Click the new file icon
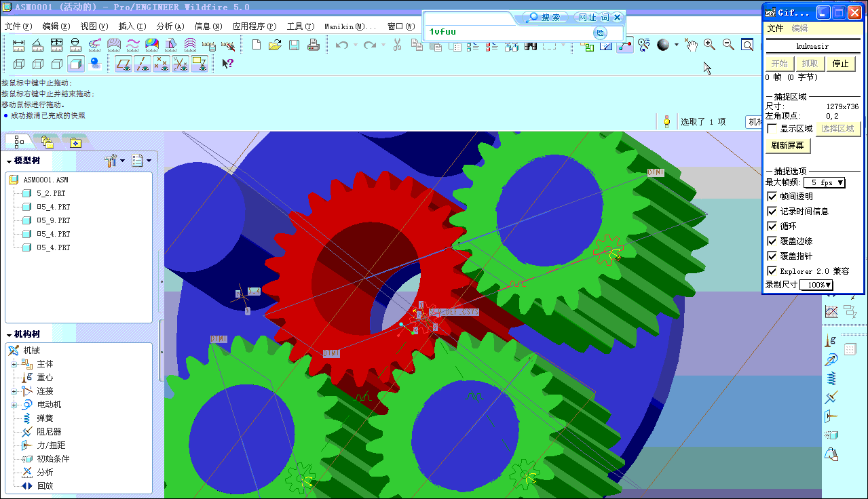 [x=257, y=45]
